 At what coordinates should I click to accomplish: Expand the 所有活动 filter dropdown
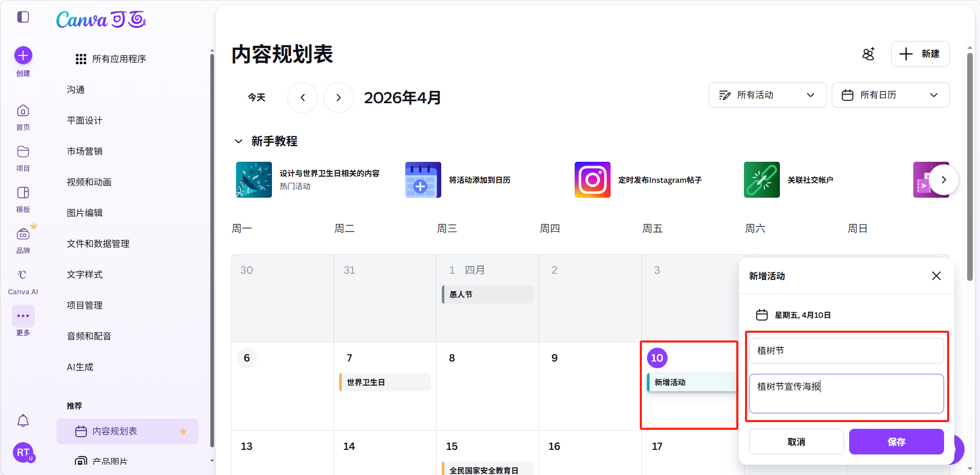tap(767, 95)
